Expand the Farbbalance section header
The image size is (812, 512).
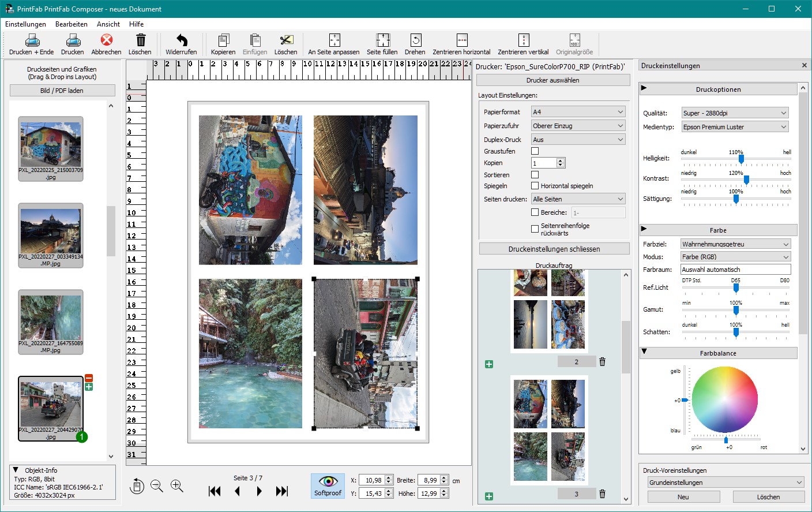[x=717, y=353]
